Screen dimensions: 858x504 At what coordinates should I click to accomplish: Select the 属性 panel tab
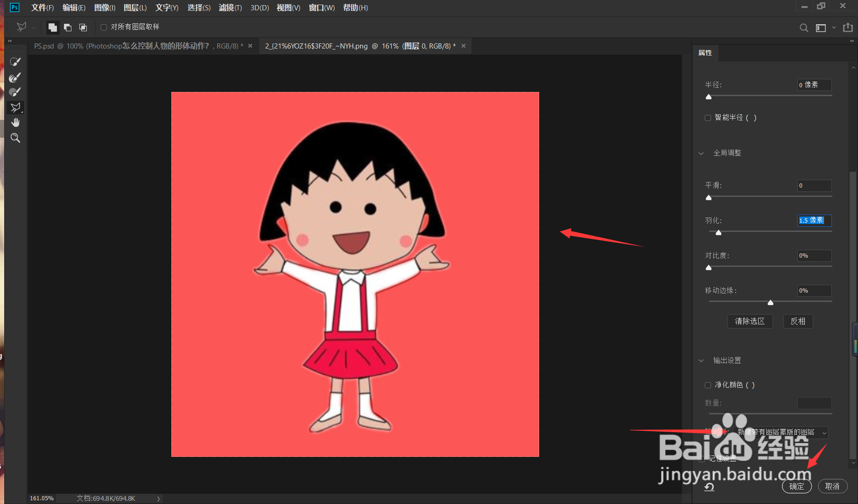point(705,53)
